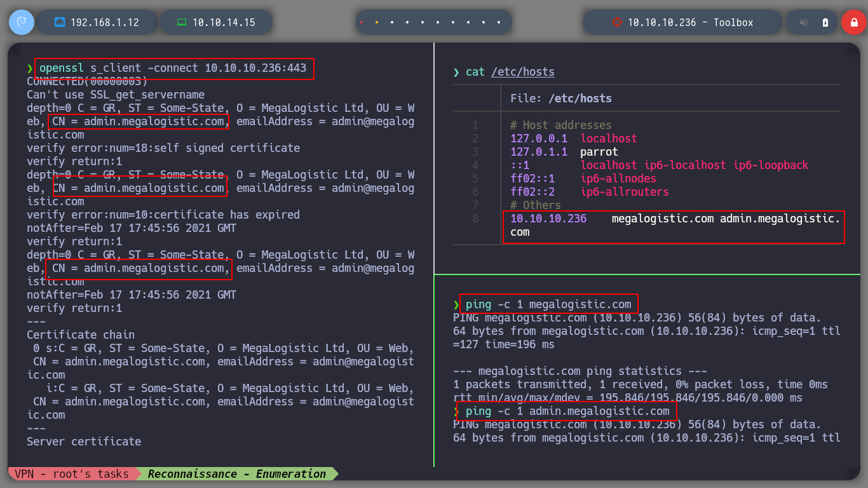The width and height of the screenshot is (868, 488).
Task: Click "Can't use SSL_get_servername" line
Action: pyautogui.click(x=116, y=95)
